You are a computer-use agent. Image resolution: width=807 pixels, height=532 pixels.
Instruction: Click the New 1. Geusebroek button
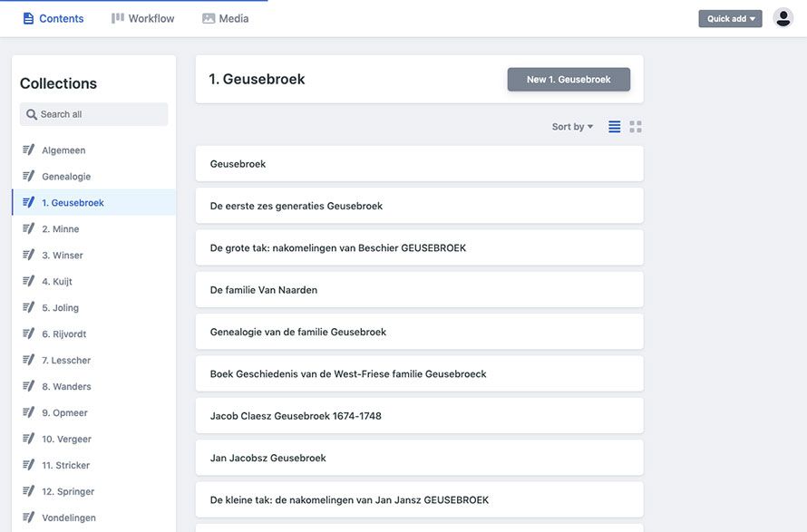[x=569, y=79]
